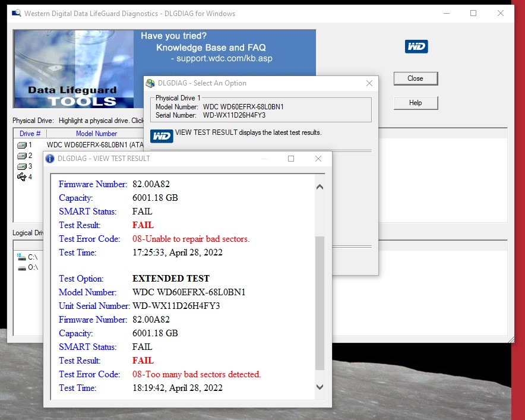The width and height of the screenshot is (525, 420).
Task: Maximize the VIEW TEST RESULT window
Action: [x=291, y=159]
